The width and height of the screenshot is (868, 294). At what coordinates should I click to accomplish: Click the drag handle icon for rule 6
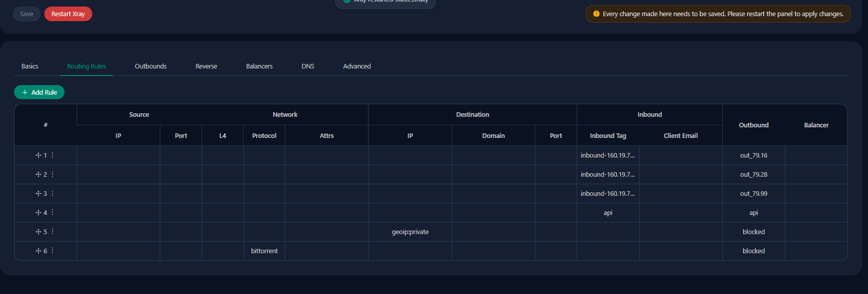(38, 251)
